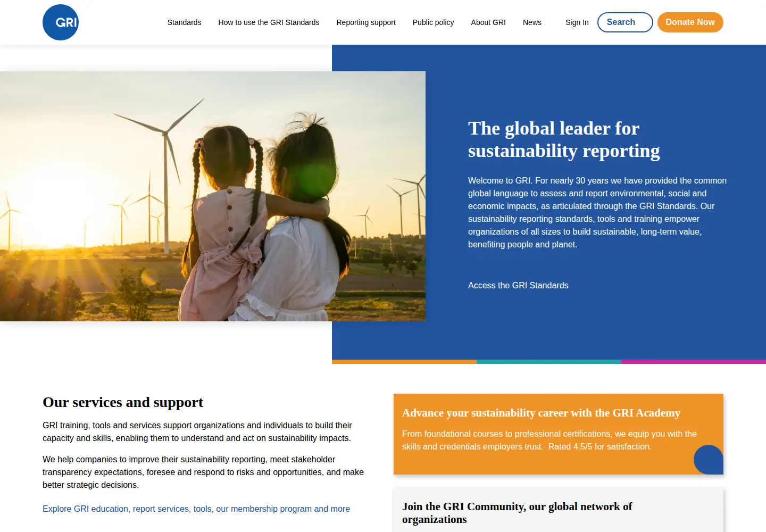
Task: Click Access the GRI Standards link
Action: click(518, 286)
